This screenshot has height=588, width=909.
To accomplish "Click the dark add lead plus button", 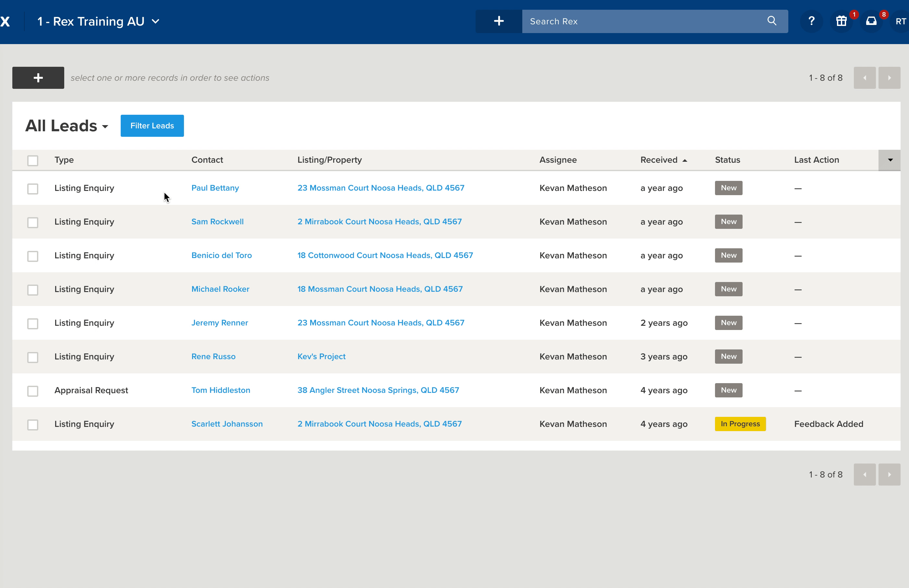I will pyautogui.click(x=38, y=78).
